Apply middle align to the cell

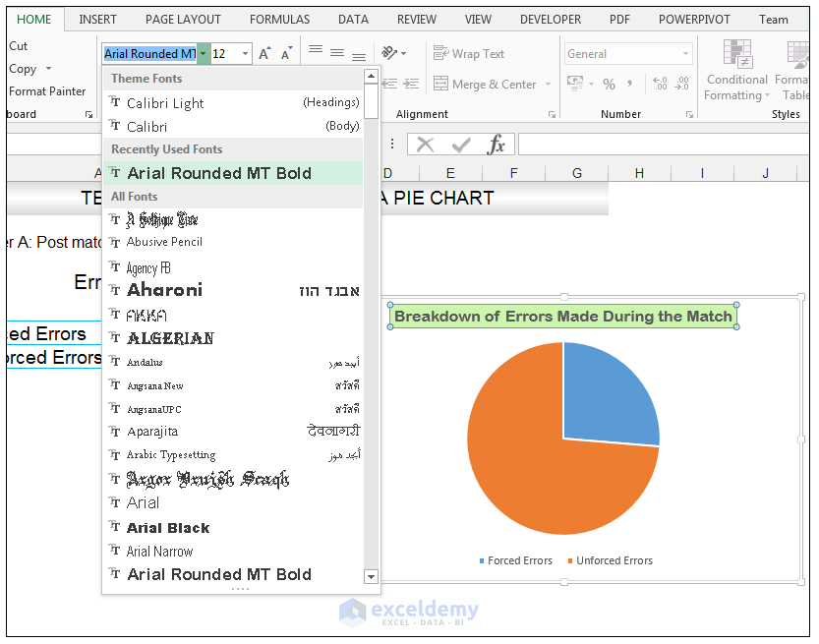point(337,53)
